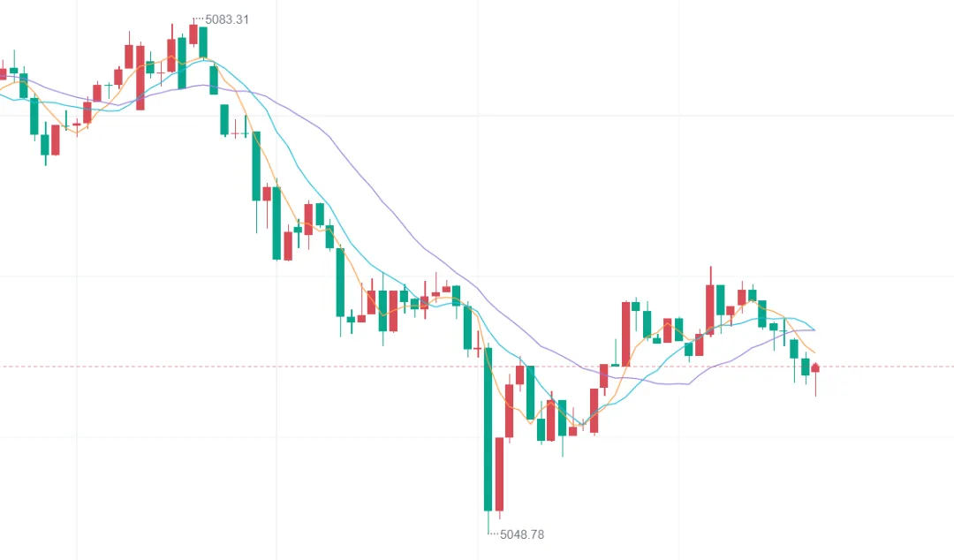Select the tall green candle hitting 5048.78 low

[488, 428]
